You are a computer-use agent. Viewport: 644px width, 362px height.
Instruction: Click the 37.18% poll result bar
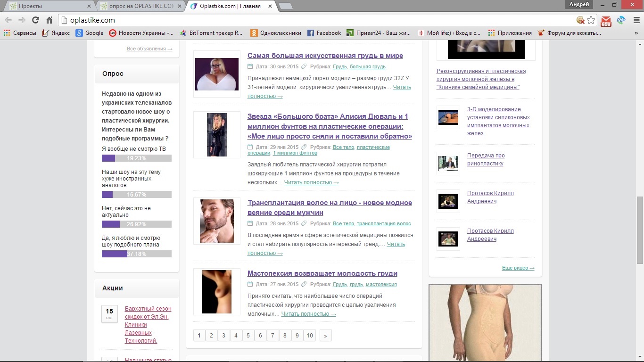pos(137,254)
